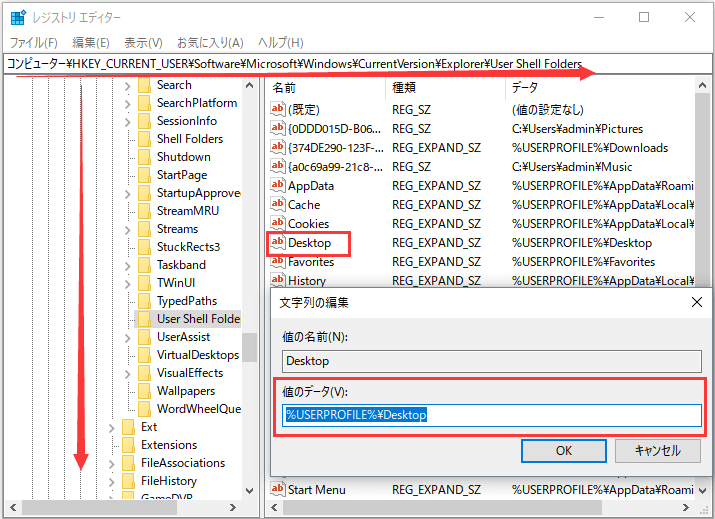Select the SearchPlatform folder icon
The image size is (715, 519).
tap(144, 103)
